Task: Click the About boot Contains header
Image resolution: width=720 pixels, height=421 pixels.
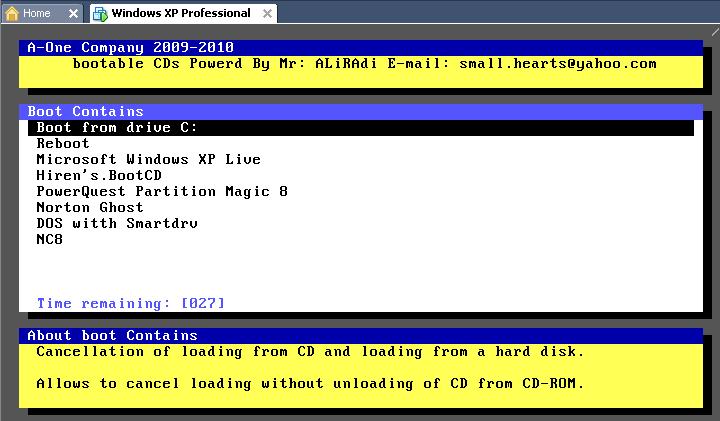Action: [x=360, y=336]
